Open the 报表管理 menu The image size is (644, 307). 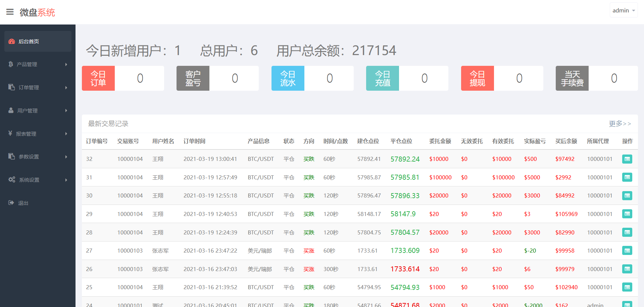tap(38, 134)
